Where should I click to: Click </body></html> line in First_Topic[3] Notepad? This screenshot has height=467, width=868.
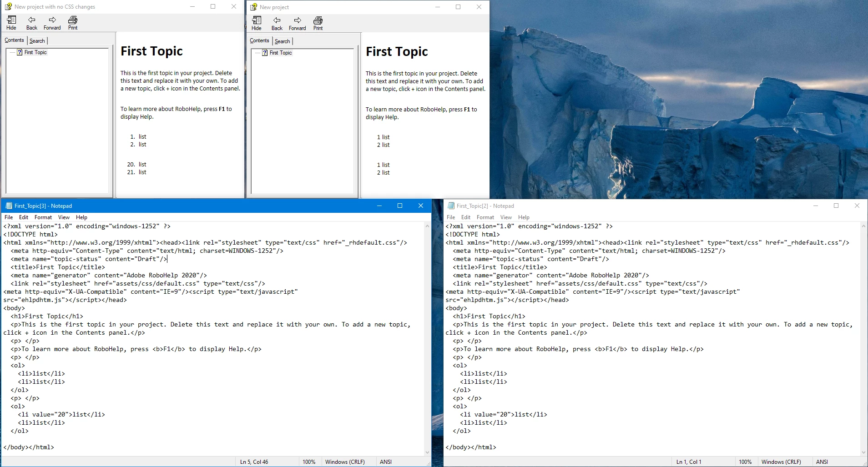(29, 447)
